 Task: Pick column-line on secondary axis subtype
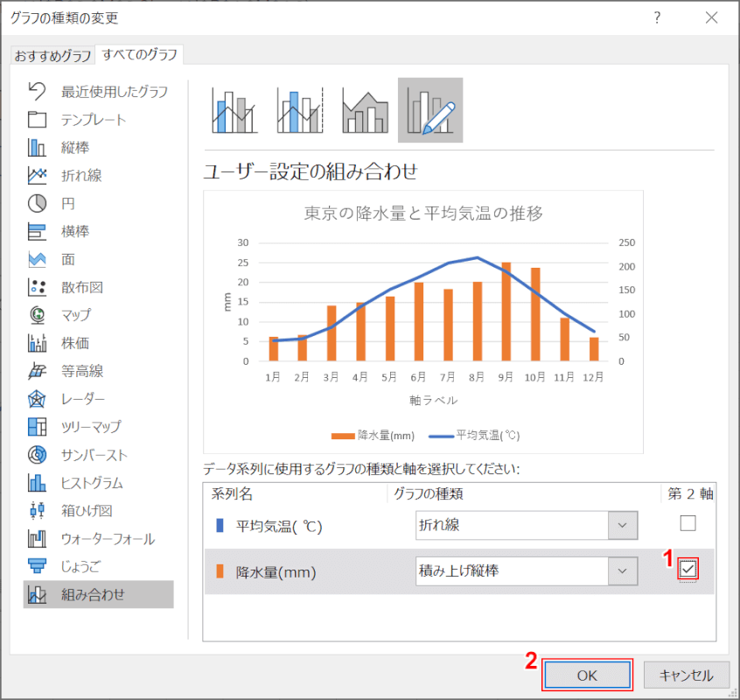click(300, 110)
